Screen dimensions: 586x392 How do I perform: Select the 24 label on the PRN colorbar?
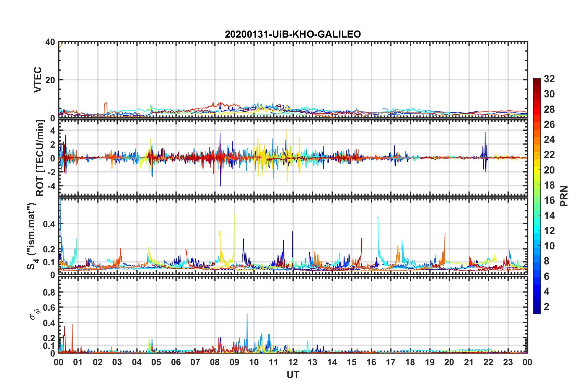[x=549, y=140]
